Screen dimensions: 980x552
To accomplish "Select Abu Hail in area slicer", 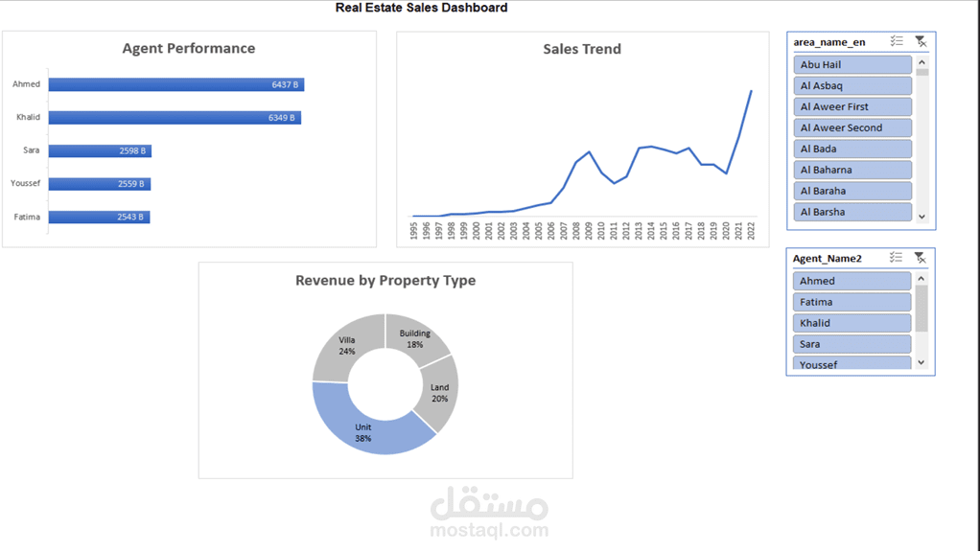I will pyautogui.click(x=852, y=64).
